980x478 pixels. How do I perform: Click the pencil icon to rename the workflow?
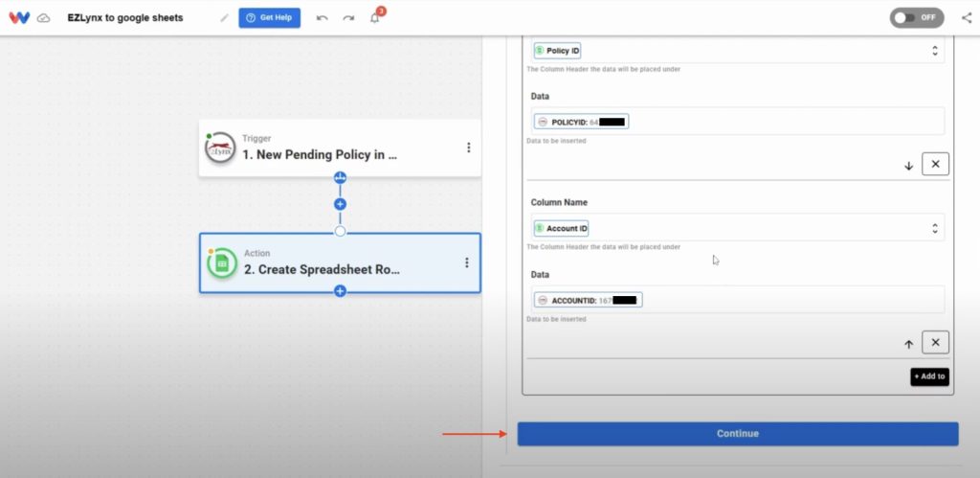point(224,18)
